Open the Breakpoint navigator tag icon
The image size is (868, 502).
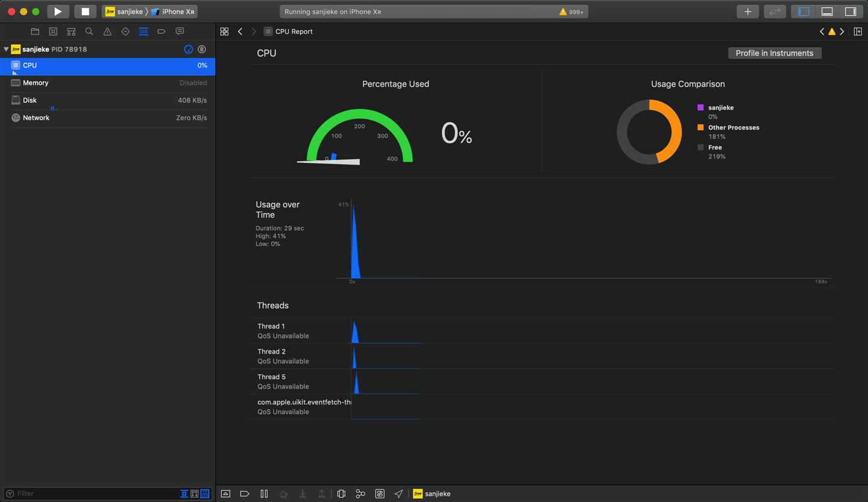point(162,31)
